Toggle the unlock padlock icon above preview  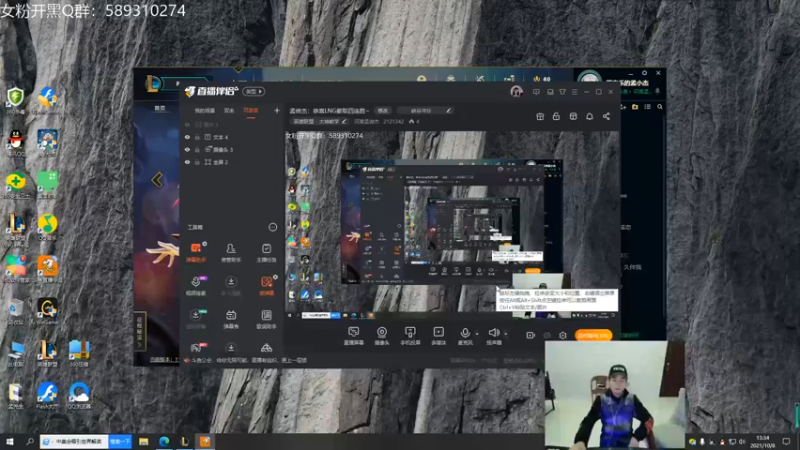click(556, 116)
